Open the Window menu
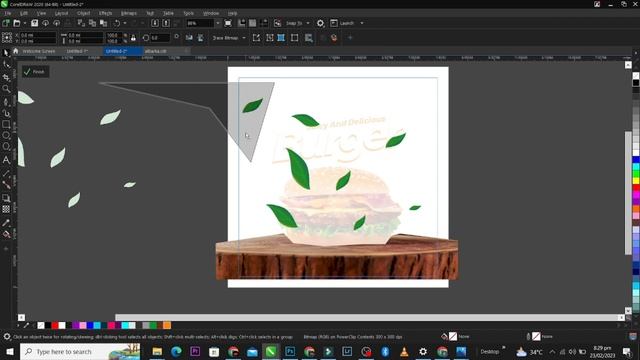This screenshot has height=360, width=640. [211, 13]
